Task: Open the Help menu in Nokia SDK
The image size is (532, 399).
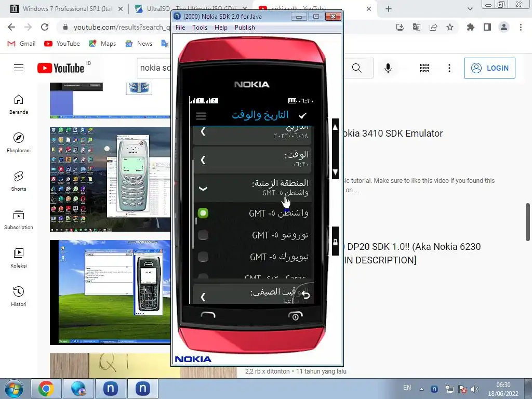Action: (x=221, y=28)
